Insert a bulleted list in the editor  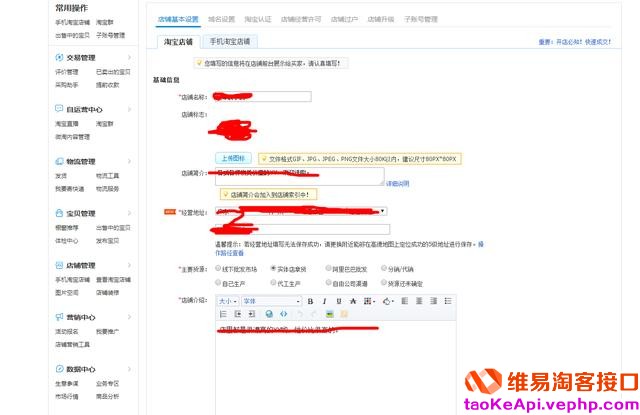coord(448,301)
